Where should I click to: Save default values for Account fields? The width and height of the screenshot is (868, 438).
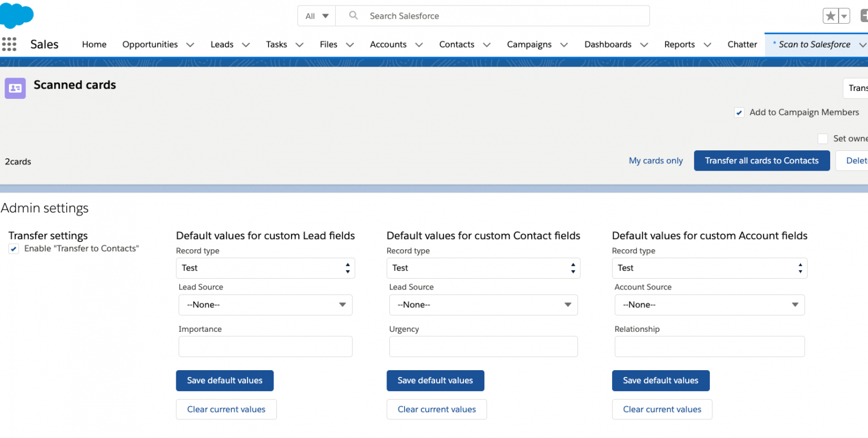click(661, 380)
